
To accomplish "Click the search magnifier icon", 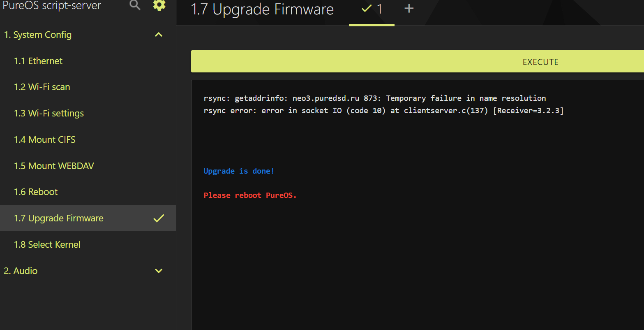I will click(135, 5).
